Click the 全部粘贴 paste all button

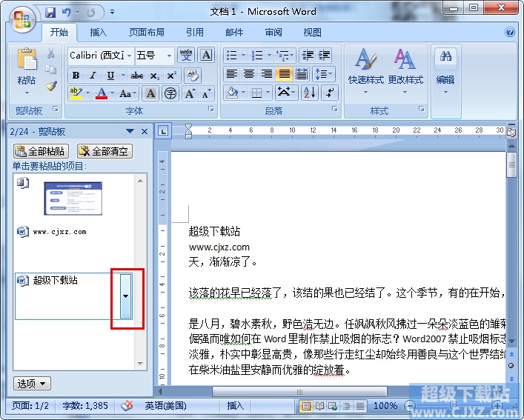(42, 151)
